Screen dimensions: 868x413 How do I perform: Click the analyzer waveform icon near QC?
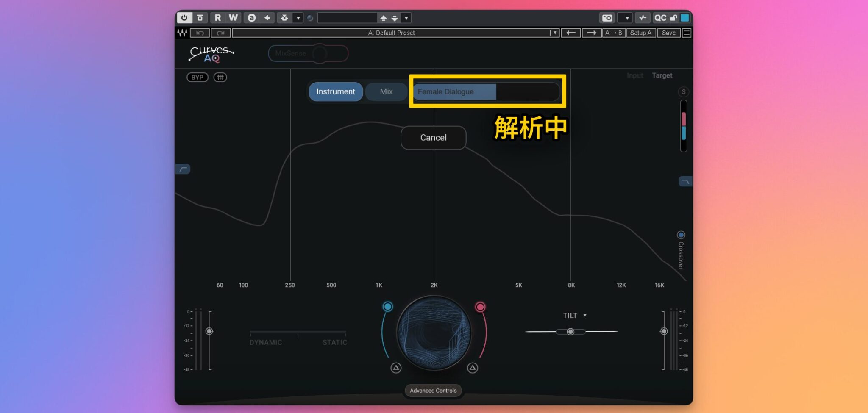point(643,18)
